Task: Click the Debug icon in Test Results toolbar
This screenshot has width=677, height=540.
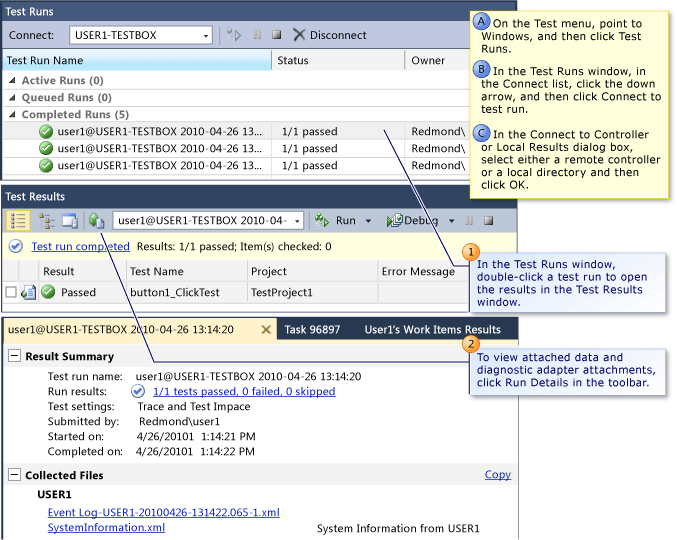Action: (x=394, y=221)
